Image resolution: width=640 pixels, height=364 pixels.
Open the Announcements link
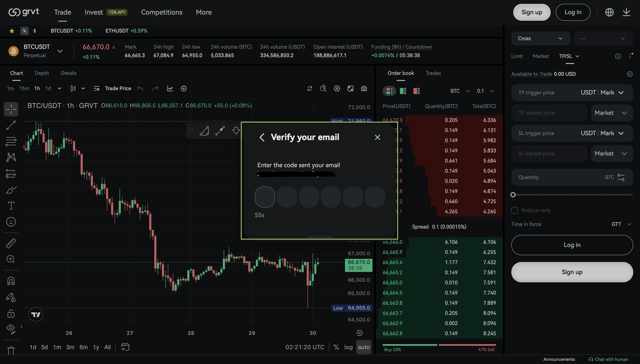coord(559,359)
